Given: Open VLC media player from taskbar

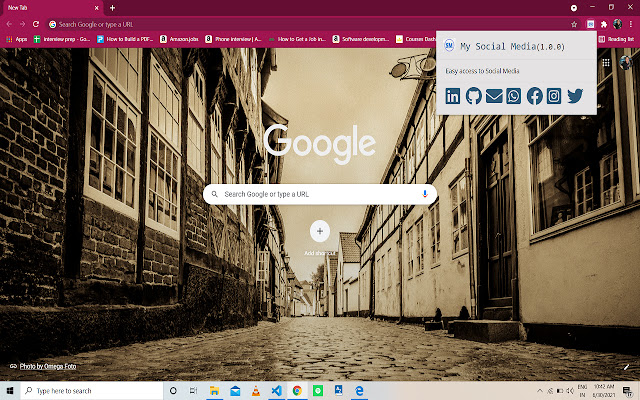Looking at the screenshot, I should click(x=256, y=391).
